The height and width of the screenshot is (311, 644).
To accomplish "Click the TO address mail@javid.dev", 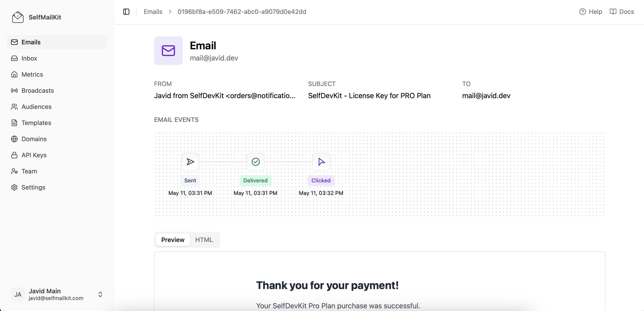I will (486, 96).
